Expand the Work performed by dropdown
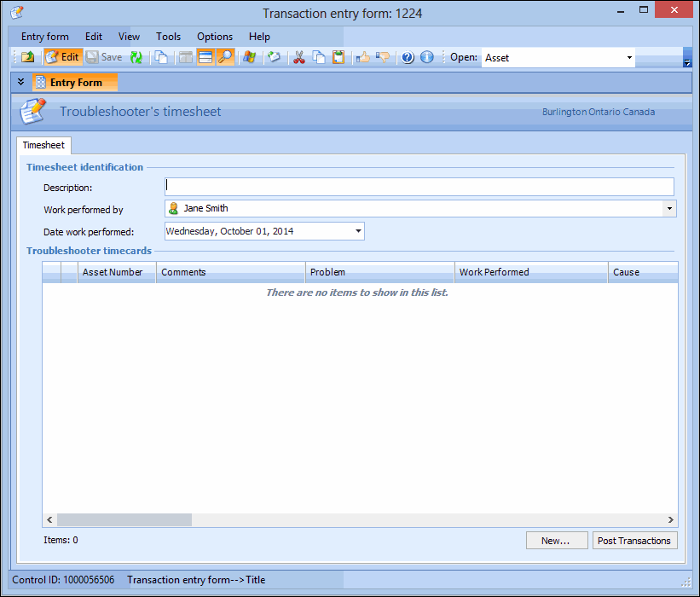The height and width of the screenshot is (597, 700). 669,208
